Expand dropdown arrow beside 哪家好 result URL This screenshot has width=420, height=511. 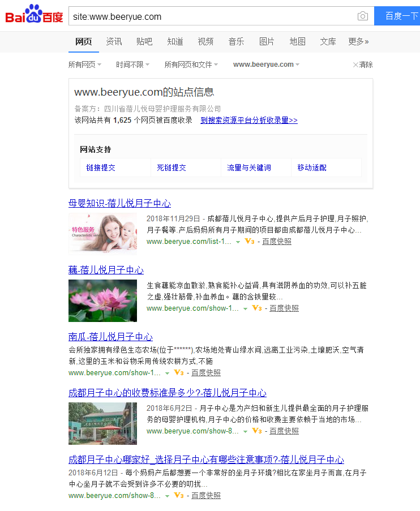(168, 496)
